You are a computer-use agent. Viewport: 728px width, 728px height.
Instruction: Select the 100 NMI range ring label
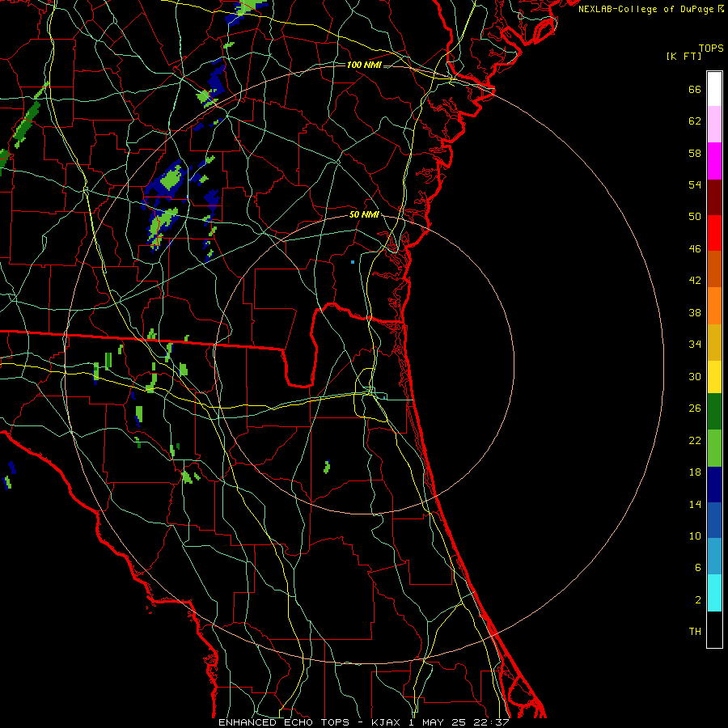[x=364, y=65]
